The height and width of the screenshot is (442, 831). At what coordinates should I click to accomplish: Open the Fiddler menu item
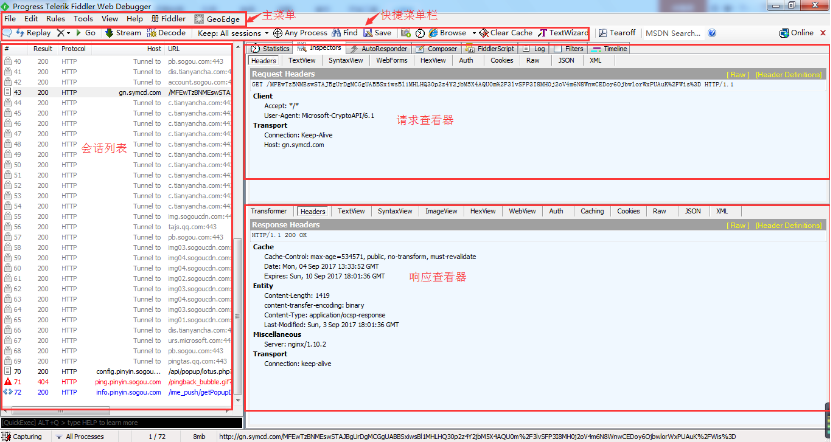(x=168, y=19)
